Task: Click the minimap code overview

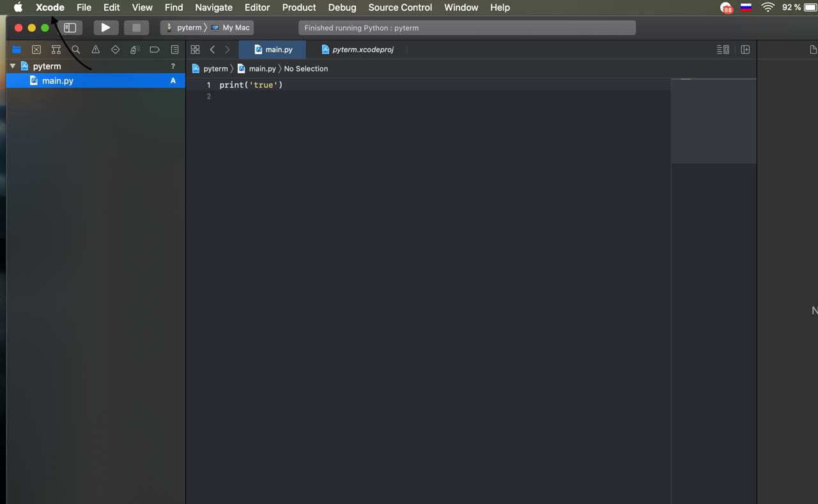Action: 714,121
